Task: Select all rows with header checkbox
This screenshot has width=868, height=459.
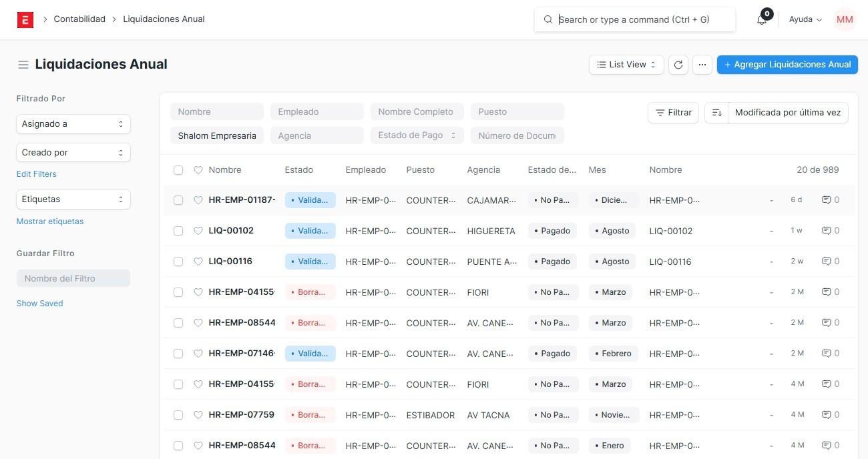Action: tap(178, 170)
